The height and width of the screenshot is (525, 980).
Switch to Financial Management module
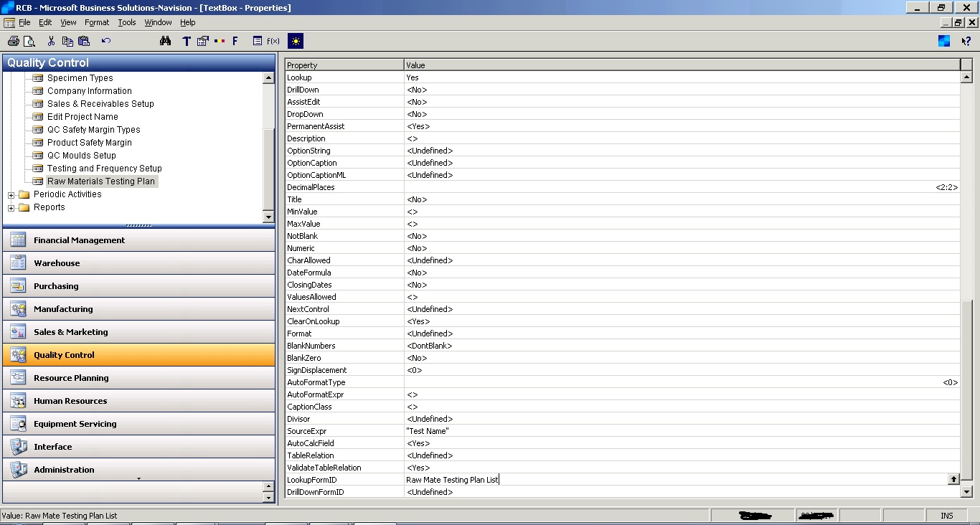pos(138,240)
